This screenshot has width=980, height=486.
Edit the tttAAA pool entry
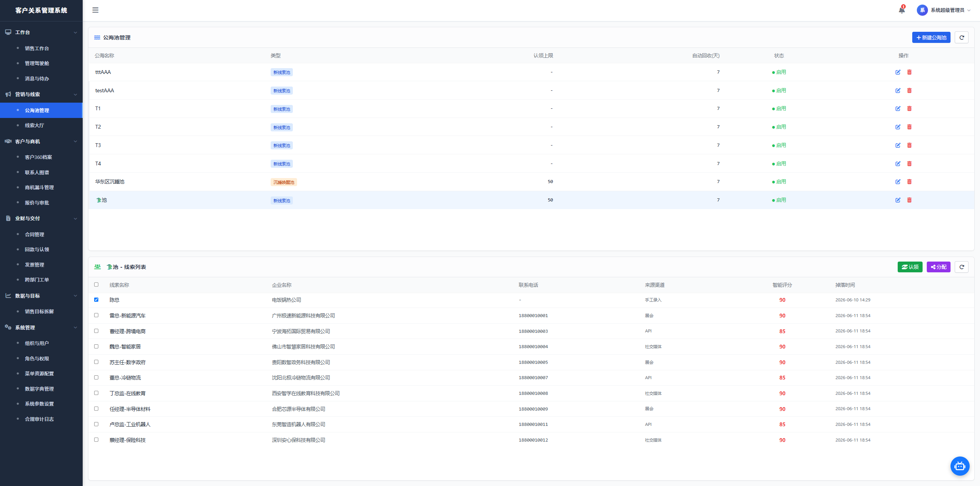[x=898, y=72]
